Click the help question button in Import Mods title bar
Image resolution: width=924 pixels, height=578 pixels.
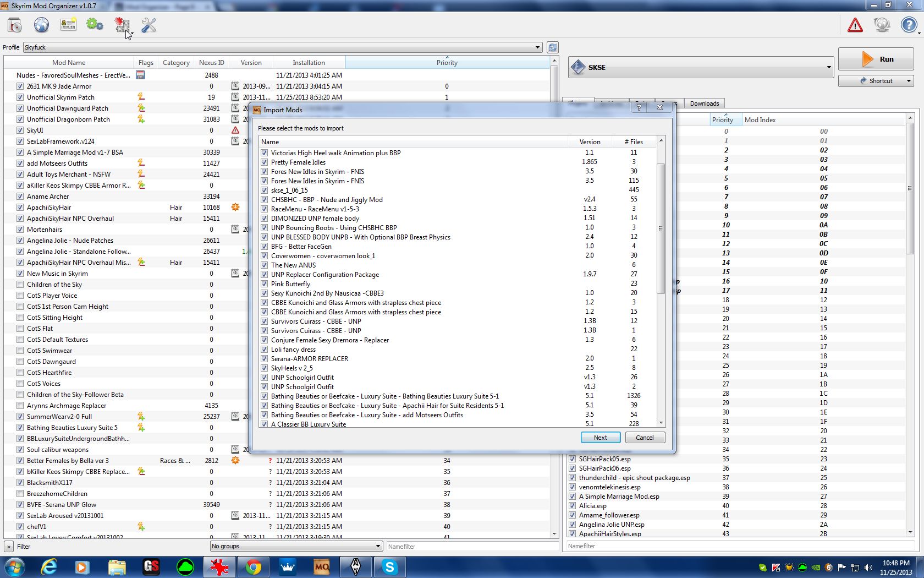pos(639,108)
